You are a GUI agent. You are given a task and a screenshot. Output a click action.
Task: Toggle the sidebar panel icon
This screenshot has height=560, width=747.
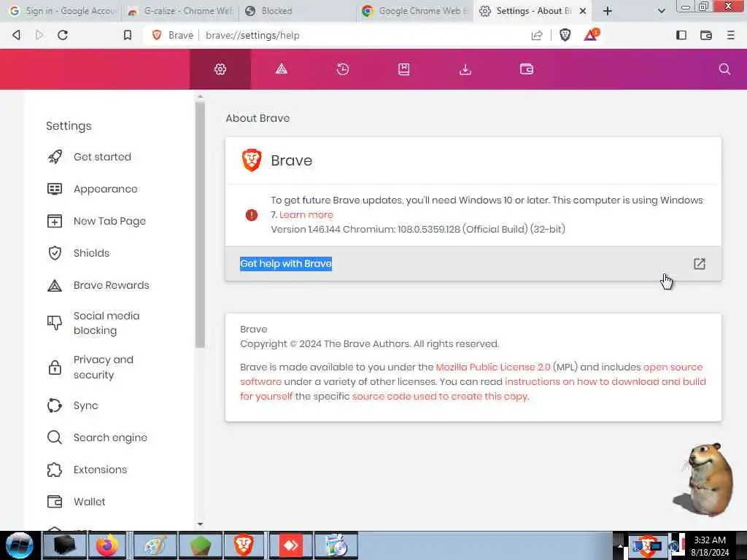[681, 35]
